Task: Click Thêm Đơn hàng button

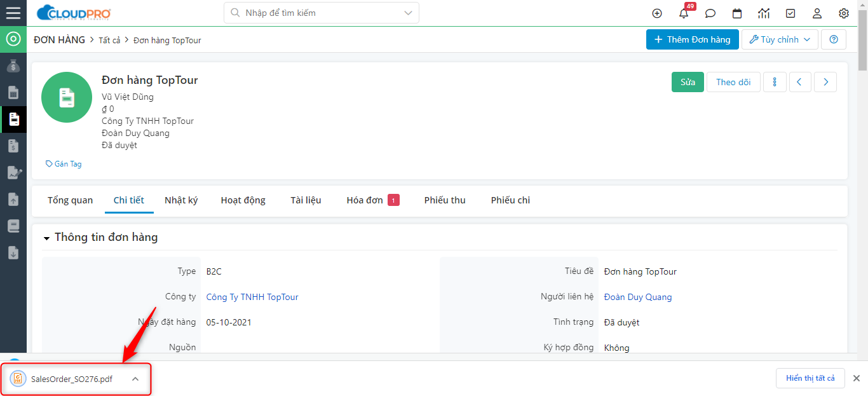Action: pyautogui.click(x=692, y=39)
